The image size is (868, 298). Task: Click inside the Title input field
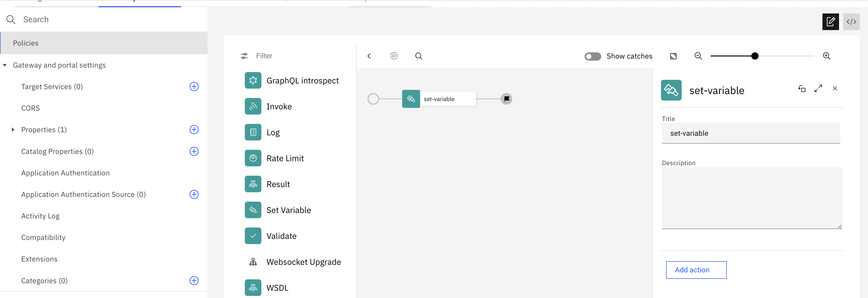pos(752,133)
